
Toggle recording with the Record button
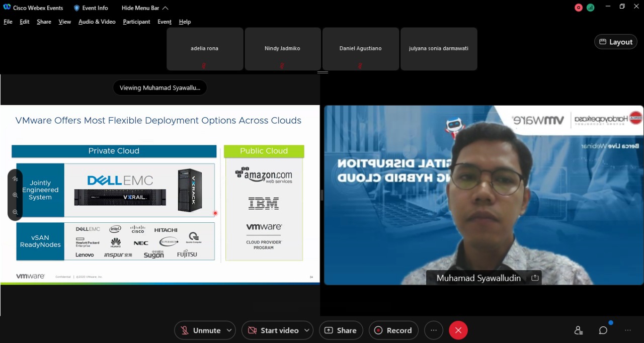click(393, 330)
